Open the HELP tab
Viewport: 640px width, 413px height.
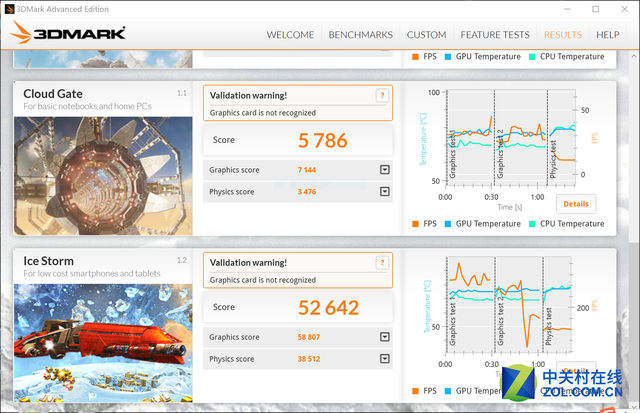pyautogui.click(x=607, y=35)
